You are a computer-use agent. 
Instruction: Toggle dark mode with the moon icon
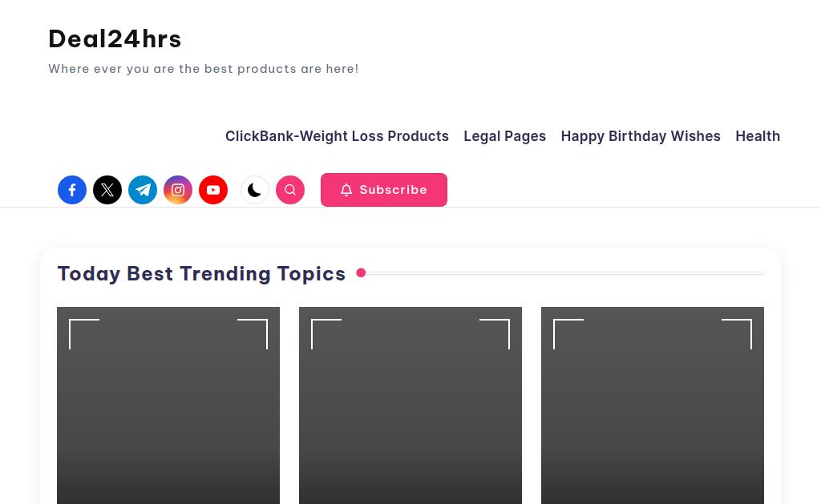255,190
